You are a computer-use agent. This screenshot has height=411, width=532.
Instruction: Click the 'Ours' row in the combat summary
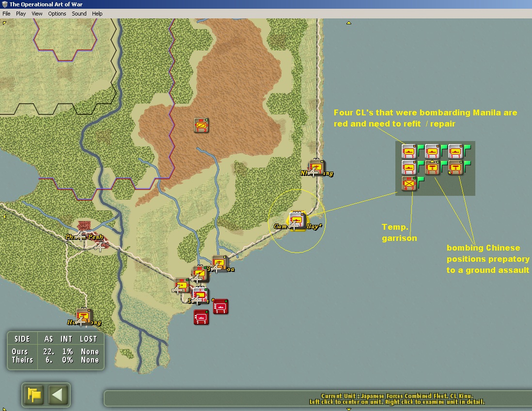(55, 351)
